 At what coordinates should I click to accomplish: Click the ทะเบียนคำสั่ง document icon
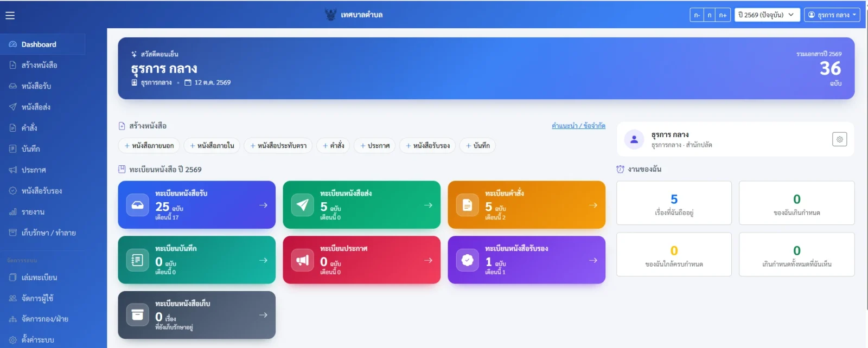[467, 205]
